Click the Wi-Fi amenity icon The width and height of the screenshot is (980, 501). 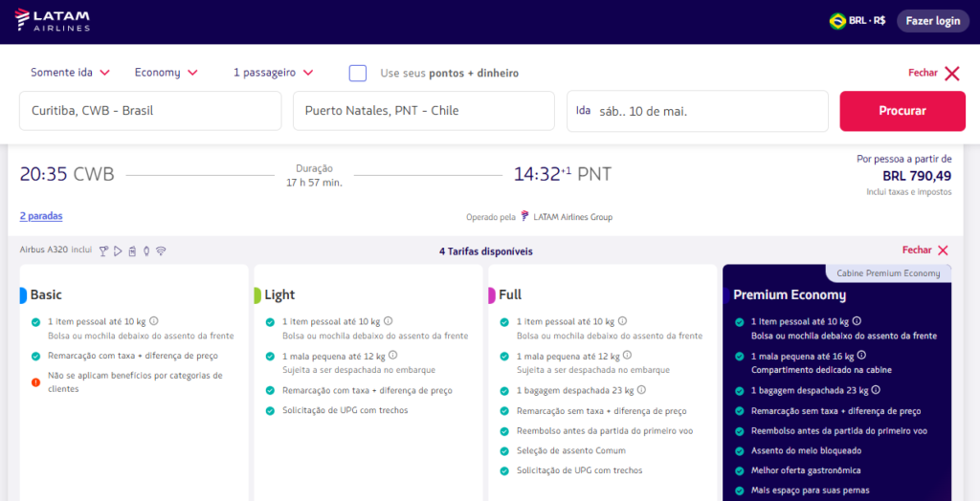point(161,251)
